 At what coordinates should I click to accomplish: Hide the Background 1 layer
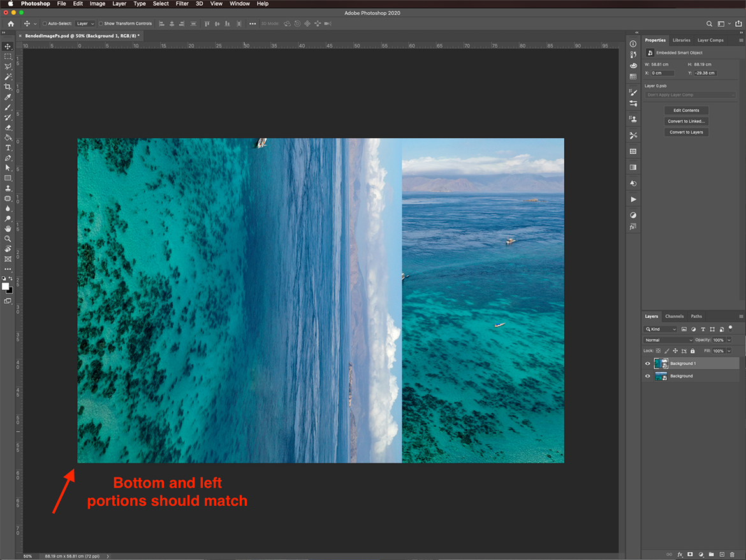click(x=648, y=364)
